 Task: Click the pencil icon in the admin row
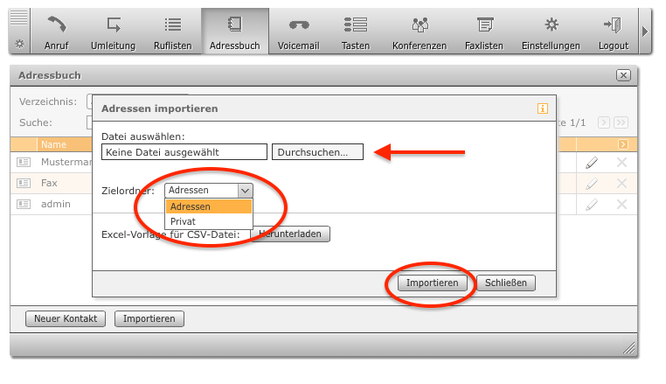point(592,205)
